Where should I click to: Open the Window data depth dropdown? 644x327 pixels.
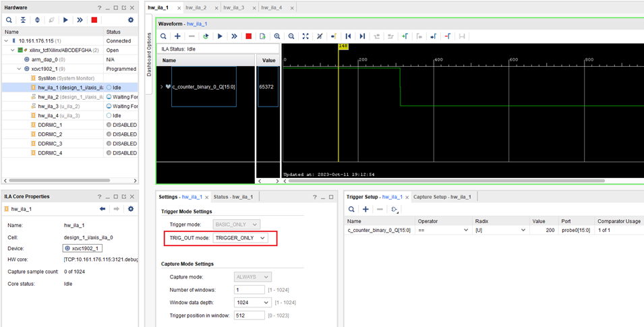coord(253,303)
